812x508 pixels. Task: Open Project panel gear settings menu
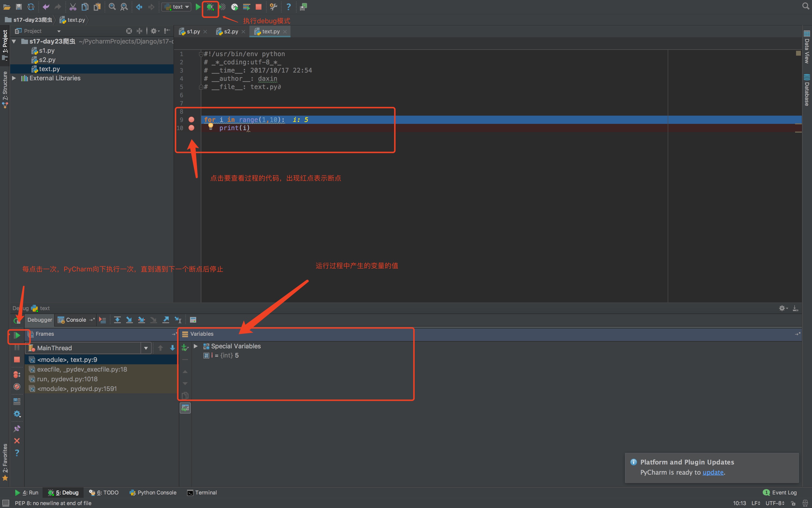click(155, 31)
